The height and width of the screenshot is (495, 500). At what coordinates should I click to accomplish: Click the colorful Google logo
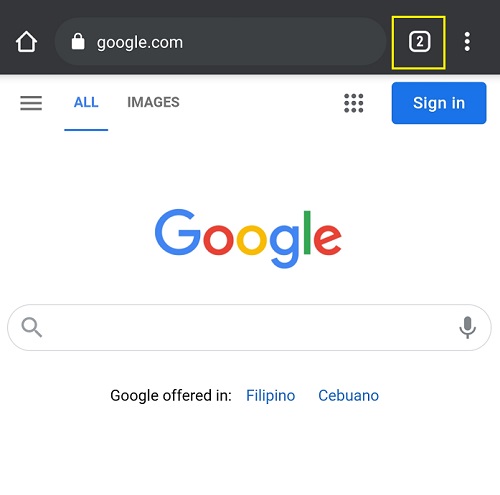pyautogui.click(x=248, y=238)
